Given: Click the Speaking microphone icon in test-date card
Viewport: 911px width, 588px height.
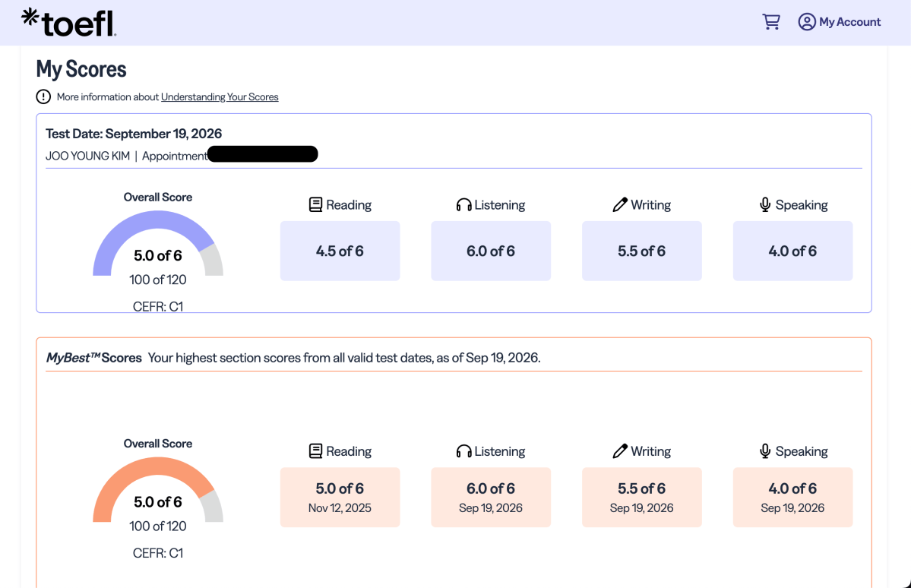Looking at the screenshot, I should coord(765,204).
